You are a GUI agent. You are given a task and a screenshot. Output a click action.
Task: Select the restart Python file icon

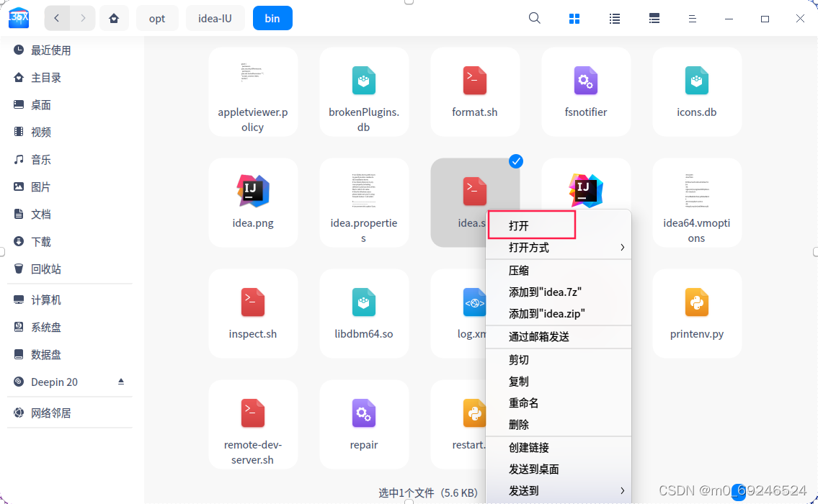point(474,413)
